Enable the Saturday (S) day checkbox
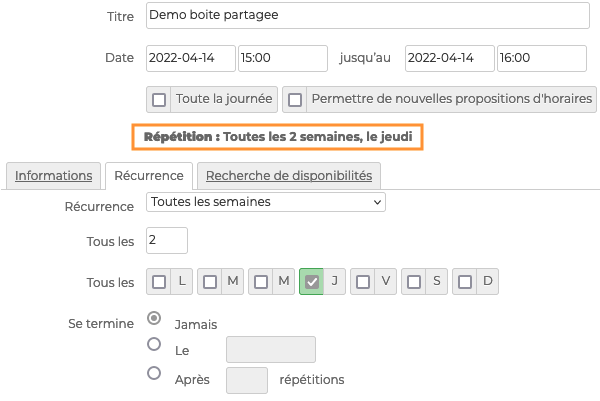This screenshot has height=401, width=600. [x=414, y=282]
